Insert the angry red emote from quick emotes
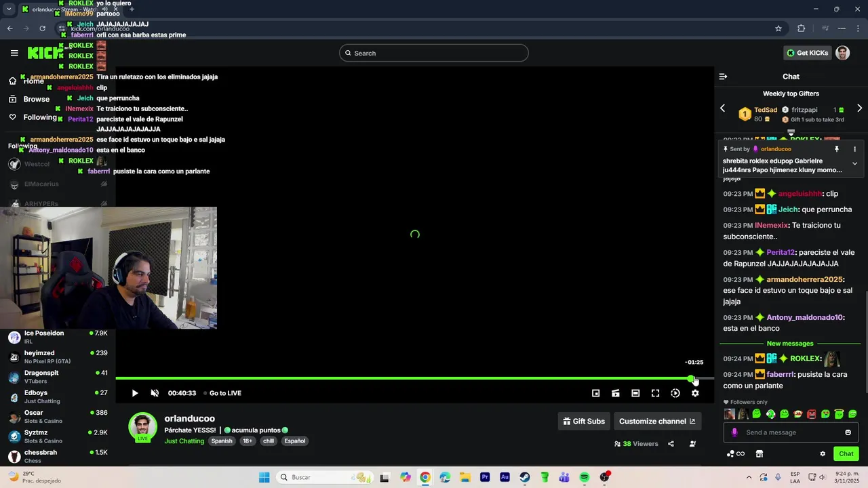Viewport: 868px width, 488px height. pyautogui.click(x=812, y=413)
